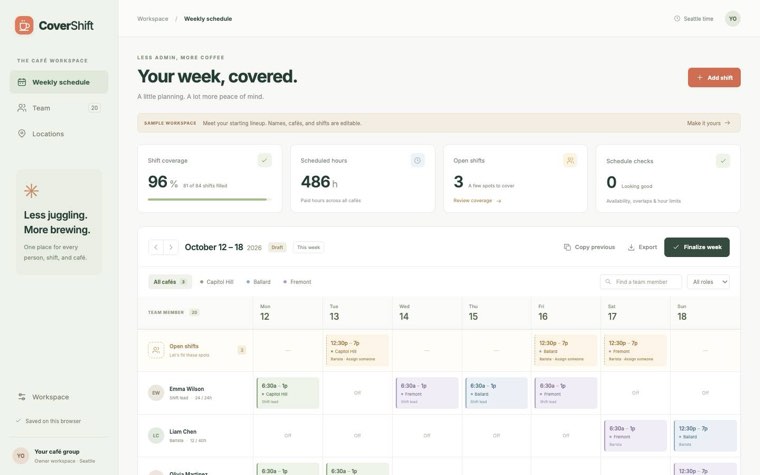
Task: Open Emma Wilson's Monday Capitol Hill shift
Action: click(287, 393)
